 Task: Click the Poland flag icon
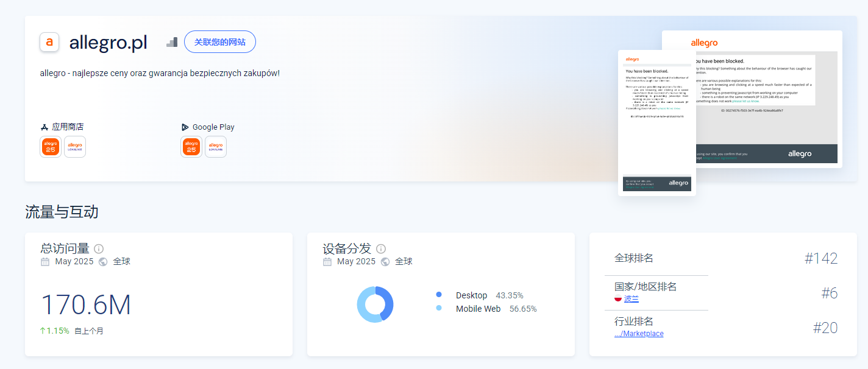pos(618,299)
